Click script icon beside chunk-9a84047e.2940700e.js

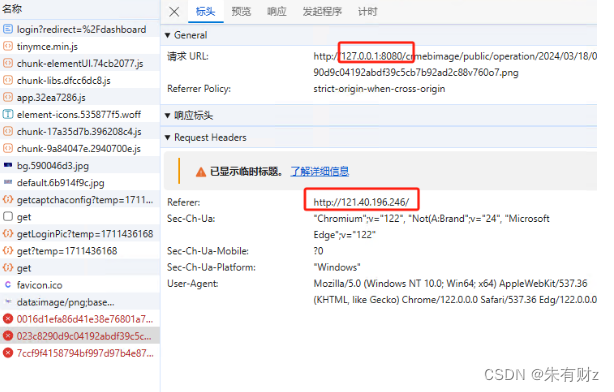pos(8,148)
